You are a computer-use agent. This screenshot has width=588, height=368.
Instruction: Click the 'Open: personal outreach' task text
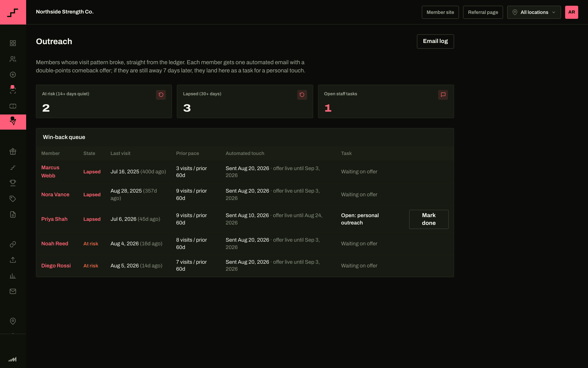click(x=360, y=219)
